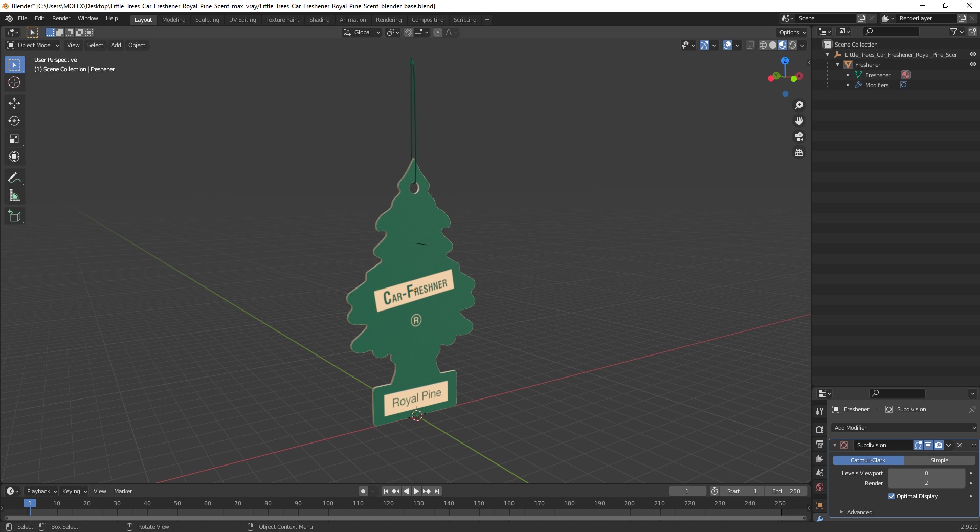Open the timeline Marker menu
The width and height of the screenshot is (980, 532).
(123, 491)
